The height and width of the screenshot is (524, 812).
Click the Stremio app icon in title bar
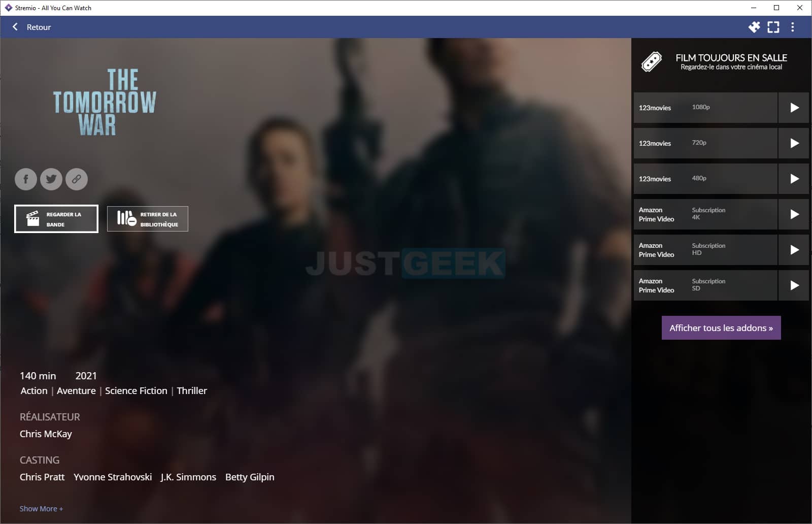click(8, 8)
